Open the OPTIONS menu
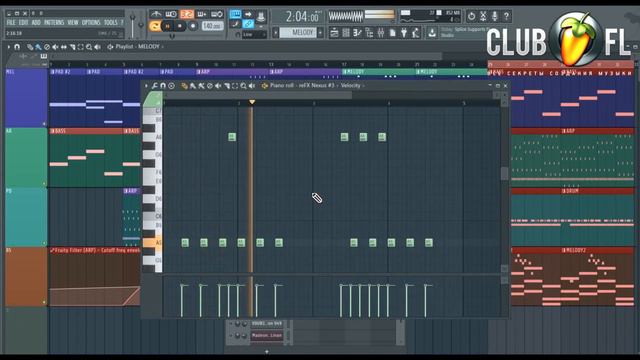 coord(91,22)
